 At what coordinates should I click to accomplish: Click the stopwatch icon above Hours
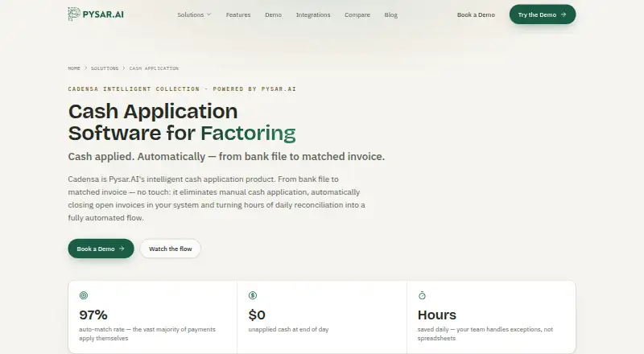click(422, 295)
